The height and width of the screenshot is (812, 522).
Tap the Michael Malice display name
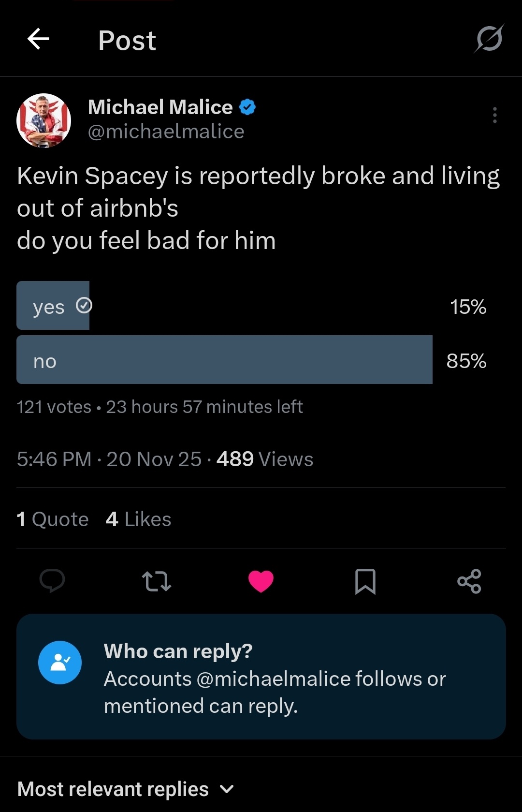point(160,107)
